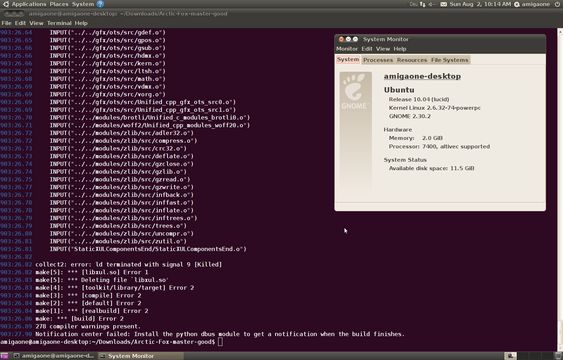Screen dimensions: 563x360
Task: Click the Available disk space 11.5 GiB line
Action: coord(432,168)
